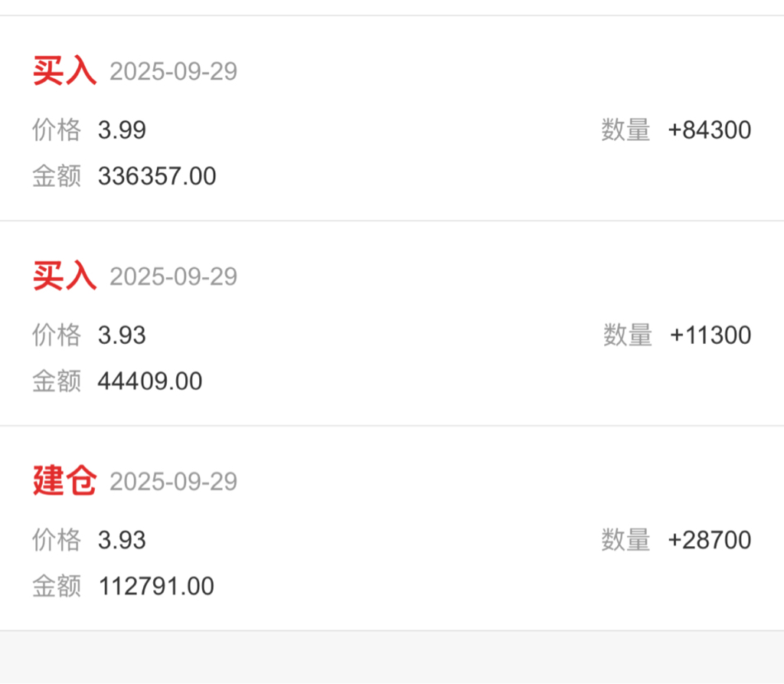
Task: Click the 数量 label beside +84300
Action: click(x=626, y=130)
